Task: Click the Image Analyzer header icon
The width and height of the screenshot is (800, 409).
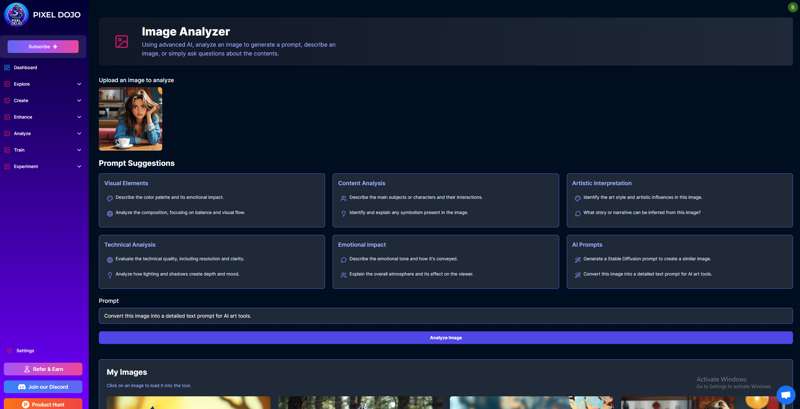Action: point(121,42)
